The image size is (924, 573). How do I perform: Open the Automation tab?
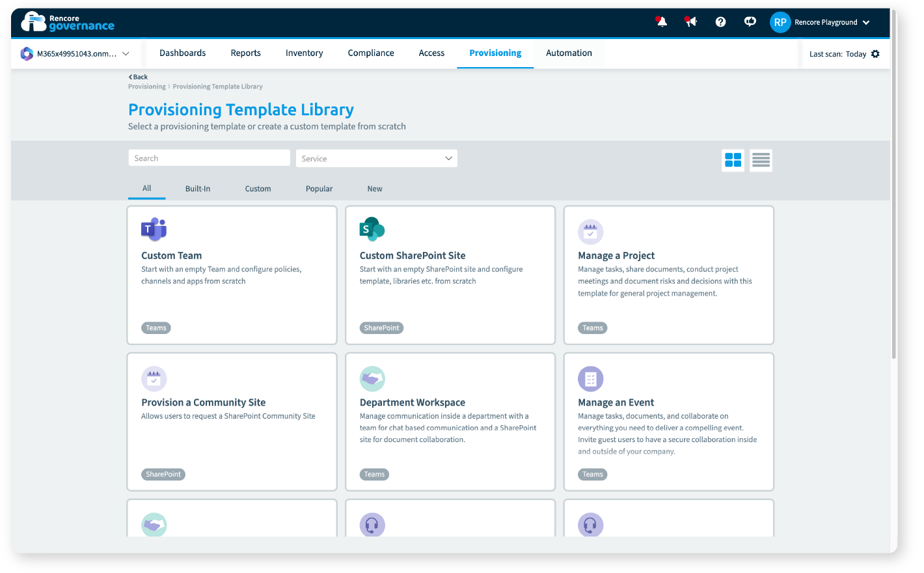[x=569, y=53]
